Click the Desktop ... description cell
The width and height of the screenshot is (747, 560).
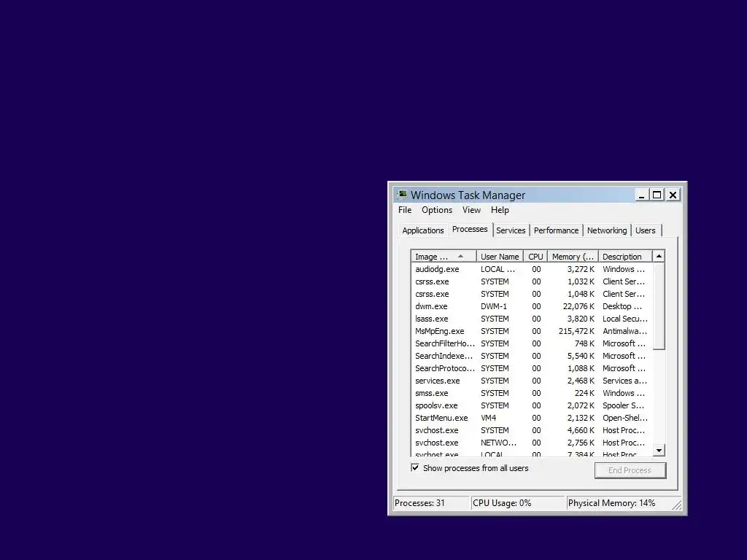click(x=622, y=306)
